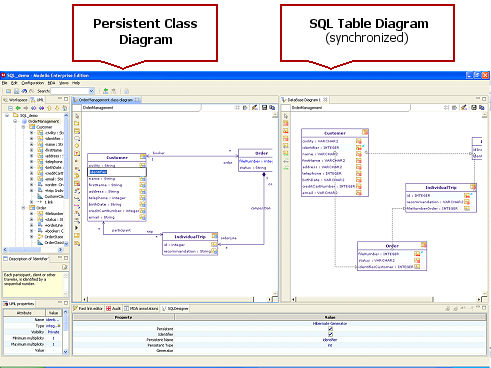Select class tool in class diagram palette

(77, 131)
